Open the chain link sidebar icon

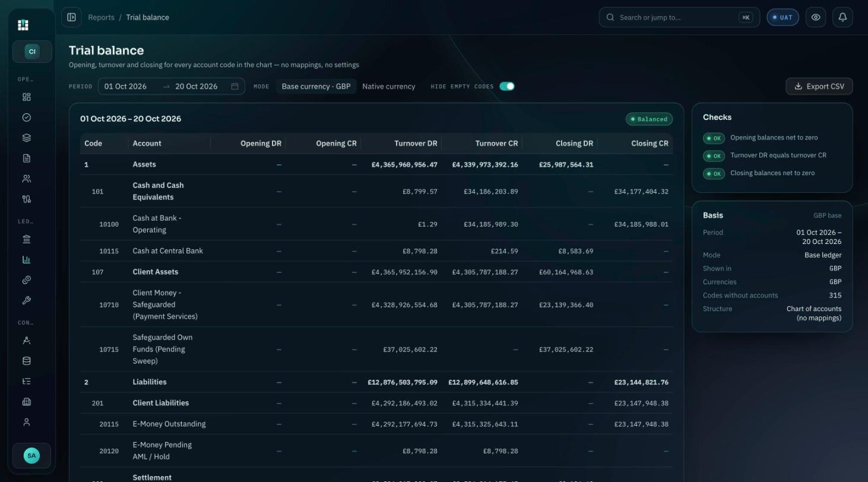click(26, 280)
